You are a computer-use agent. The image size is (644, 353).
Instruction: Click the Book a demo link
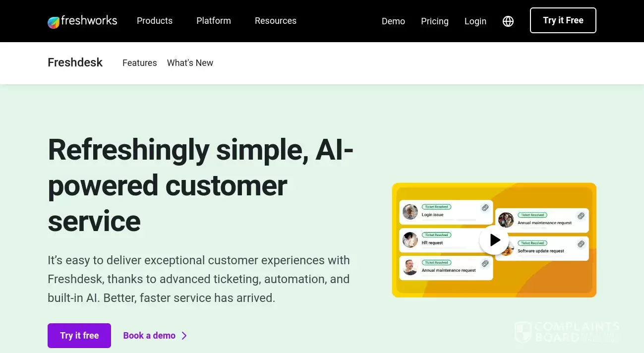(x=149, y=336)
